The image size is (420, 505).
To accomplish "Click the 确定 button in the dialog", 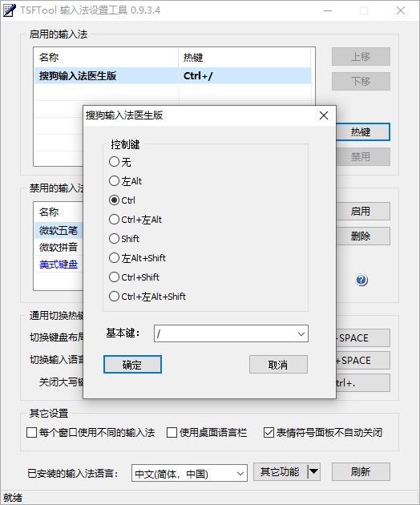I will 132,364.
